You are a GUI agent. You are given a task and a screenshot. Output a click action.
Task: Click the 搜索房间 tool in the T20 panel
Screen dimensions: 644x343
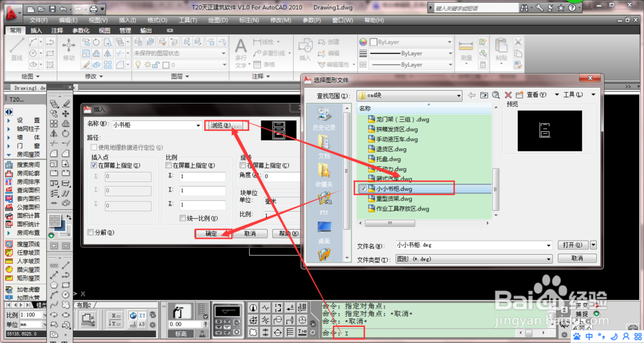click(x=23, y=165)
